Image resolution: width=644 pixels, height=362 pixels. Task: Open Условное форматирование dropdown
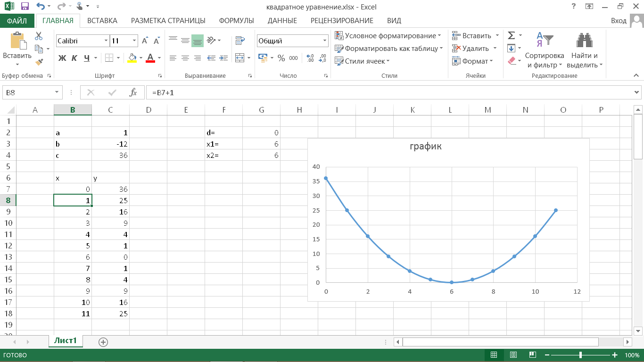pos(388,36)
